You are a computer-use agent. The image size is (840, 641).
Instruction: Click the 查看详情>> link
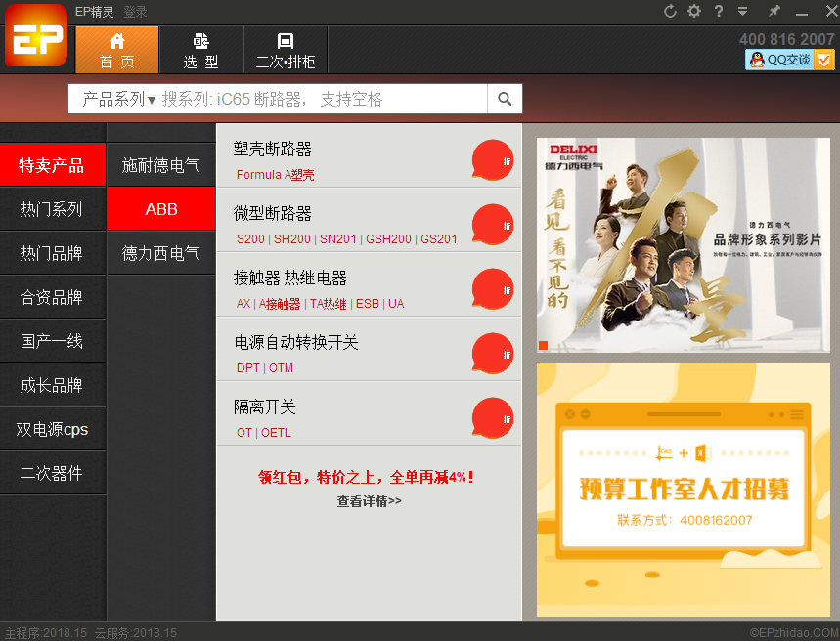(x=369, y=501)
